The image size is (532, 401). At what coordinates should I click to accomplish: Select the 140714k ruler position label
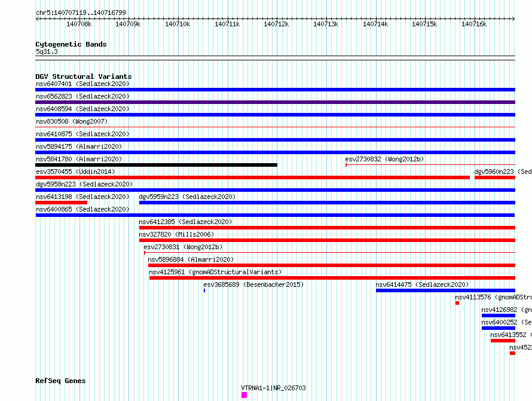(x=375, y=24)
